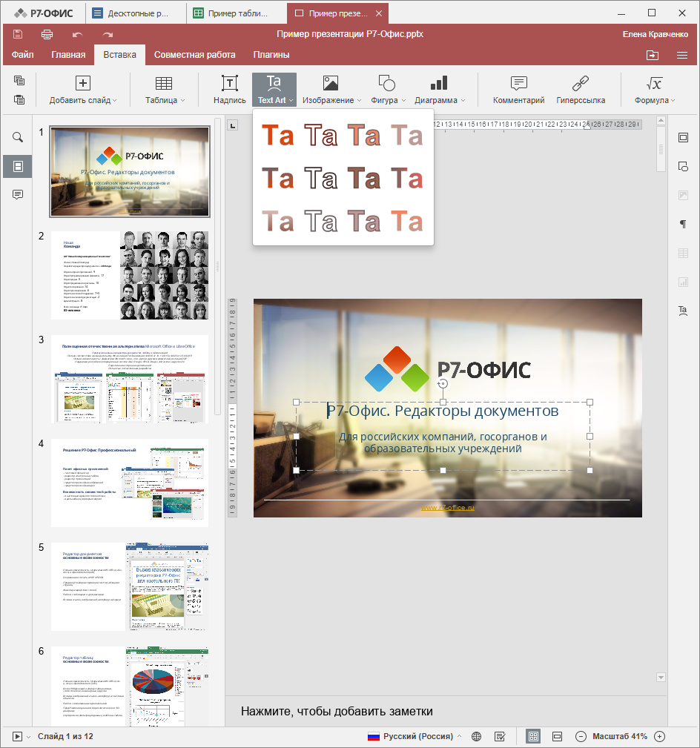
Task: Click the Print icon
Action: pos(47,34)
